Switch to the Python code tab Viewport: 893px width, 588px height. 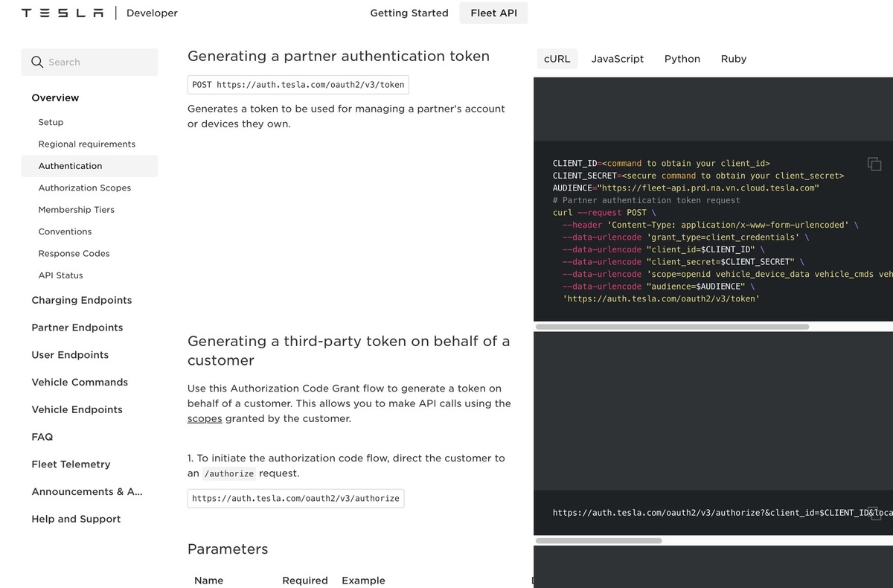click(682, 59)
